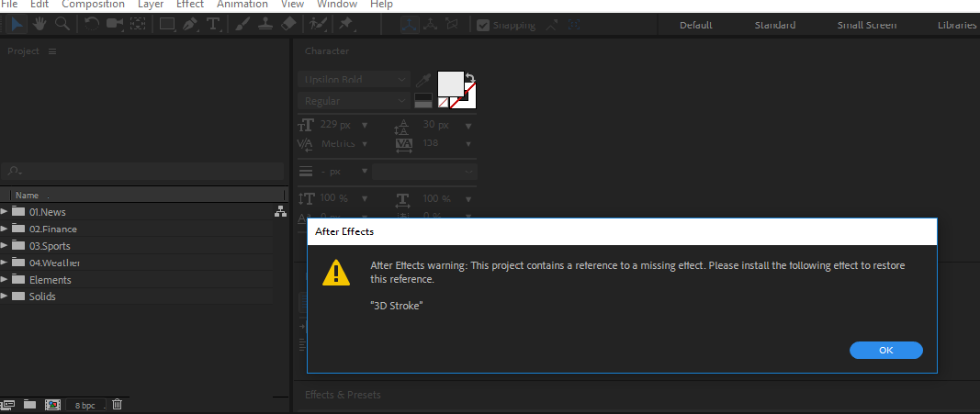Choose View Axis mode icon
The height and width of the screenshot is (414, 980).
451,25
